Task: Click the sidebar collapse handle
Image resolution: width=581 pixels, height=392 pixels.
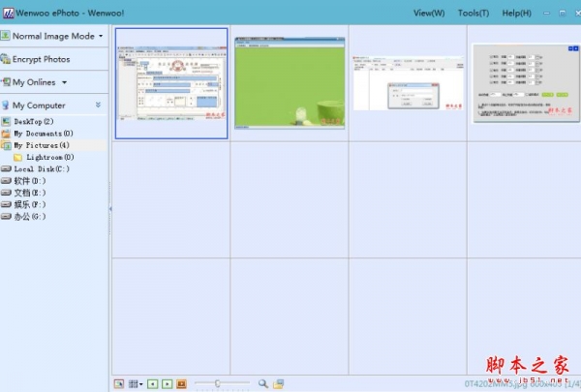Action: [x=110, y=209]
